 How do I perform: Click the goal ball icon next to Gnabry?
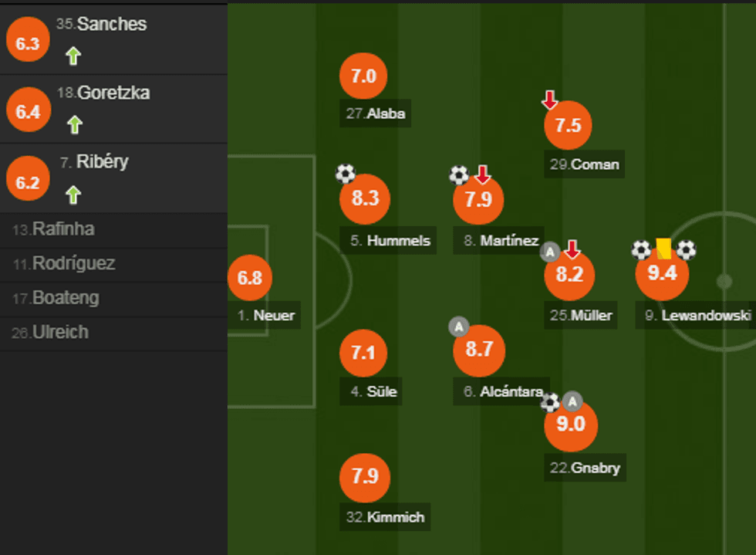coord(550,402)
